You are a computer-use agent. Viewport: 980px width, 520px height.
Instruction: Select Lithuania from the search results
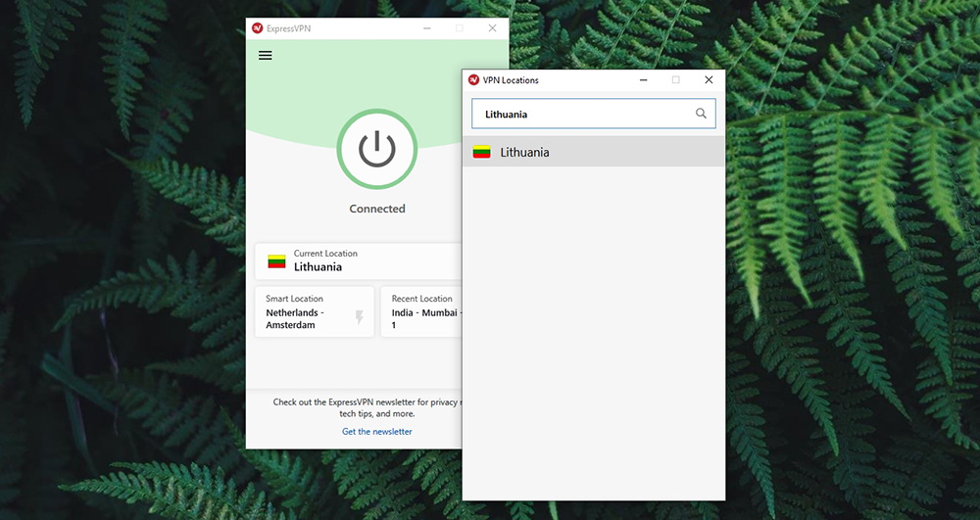pyautogui.click(x=594, y=152)
